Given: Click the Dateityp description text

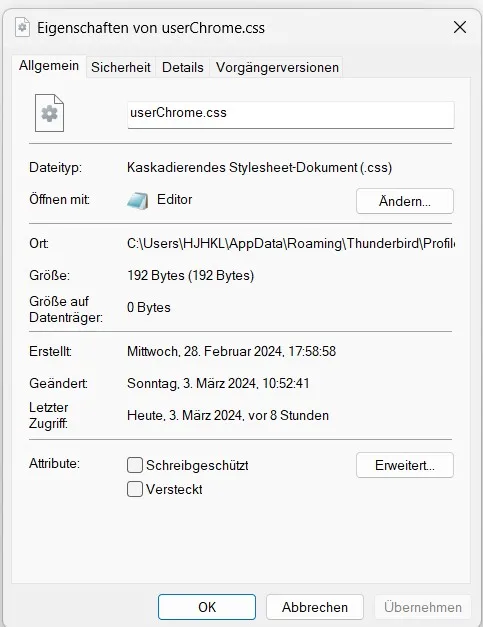Looking at the screenshot, I should click(259, 167).
